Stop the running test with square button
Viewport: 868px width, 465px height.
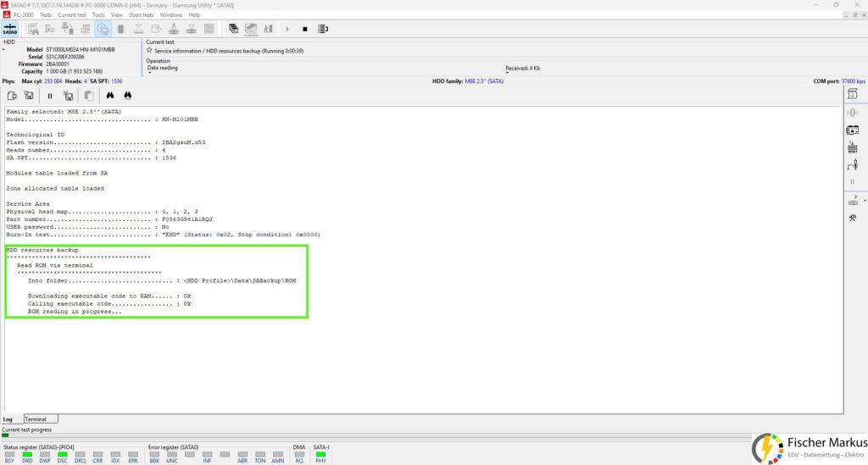(305, 29)
